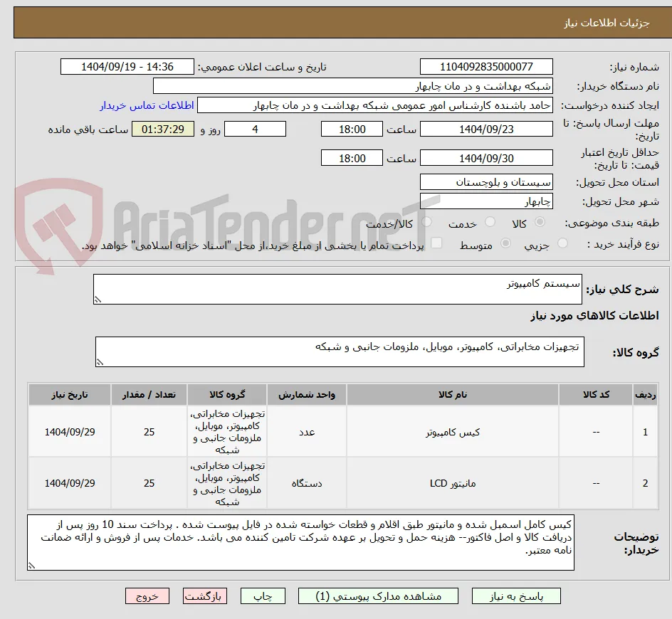The width and height of the screenshot is (672, 619).
Task: Click the remaining days field showing 4
Action: (255, 129)
